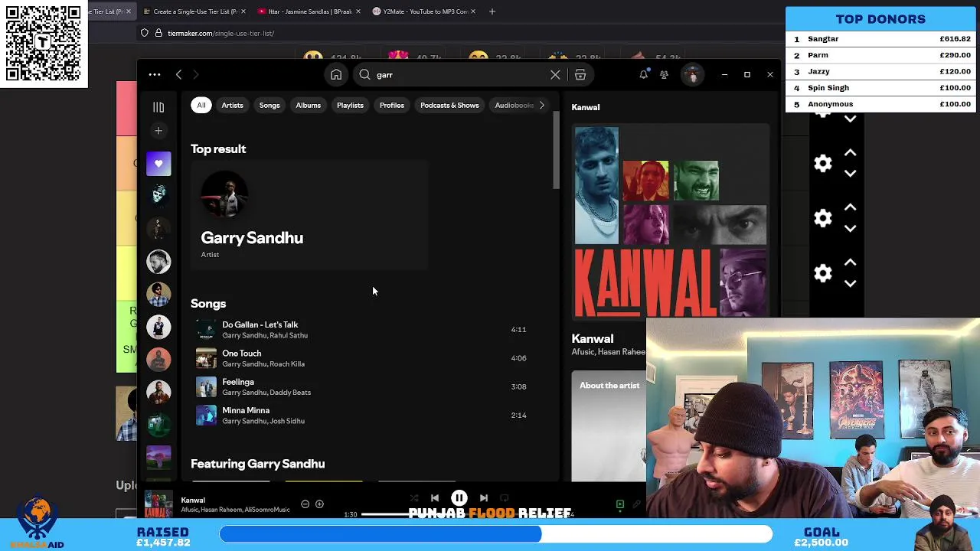Screen dimensions: 980x551
Task: Open the notifications bell
Action: pyautogui.click(x=644, y=74)
